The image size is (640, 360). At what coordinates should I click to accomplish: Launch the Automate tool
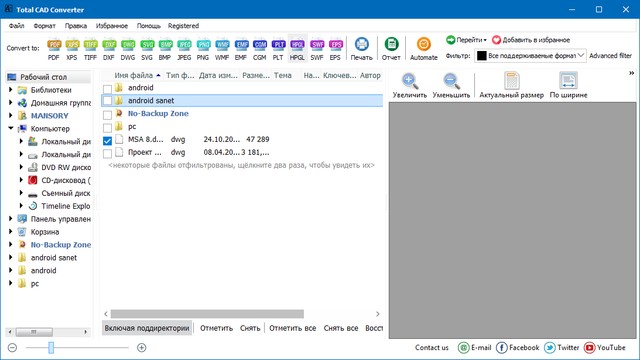tap(424, 49)
